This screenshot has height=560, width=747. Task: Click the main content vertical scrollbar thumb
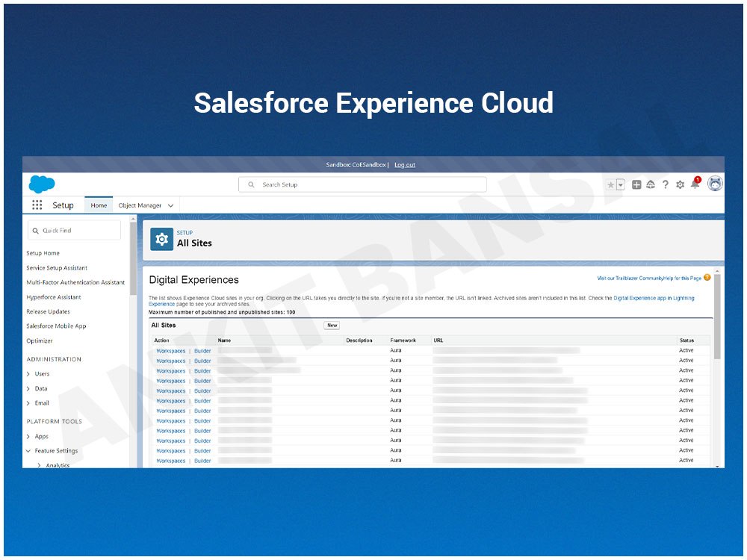tap(717, 317)
